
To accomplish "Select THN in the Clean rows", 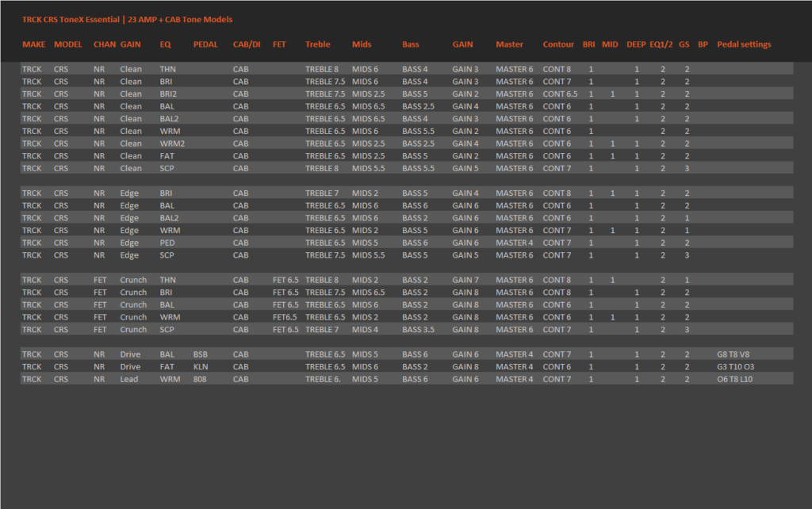I will point(168,70).
